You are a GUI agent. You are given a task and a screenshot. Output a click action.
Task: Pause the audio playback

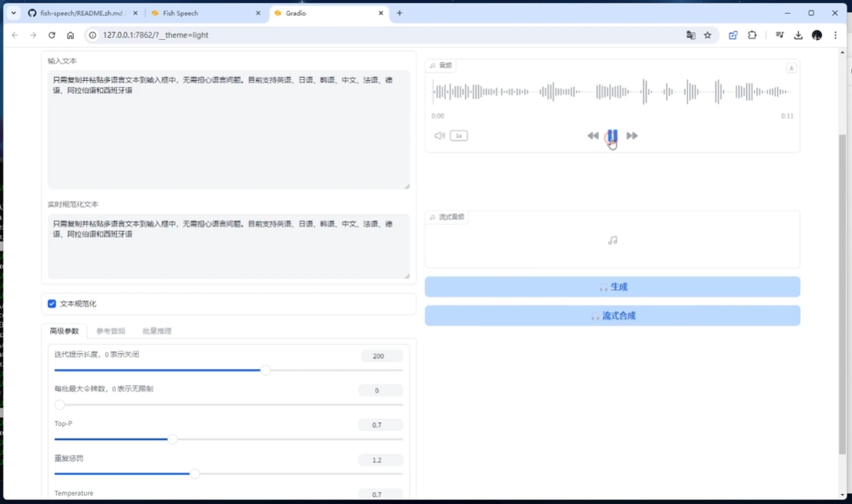(611, 136)
